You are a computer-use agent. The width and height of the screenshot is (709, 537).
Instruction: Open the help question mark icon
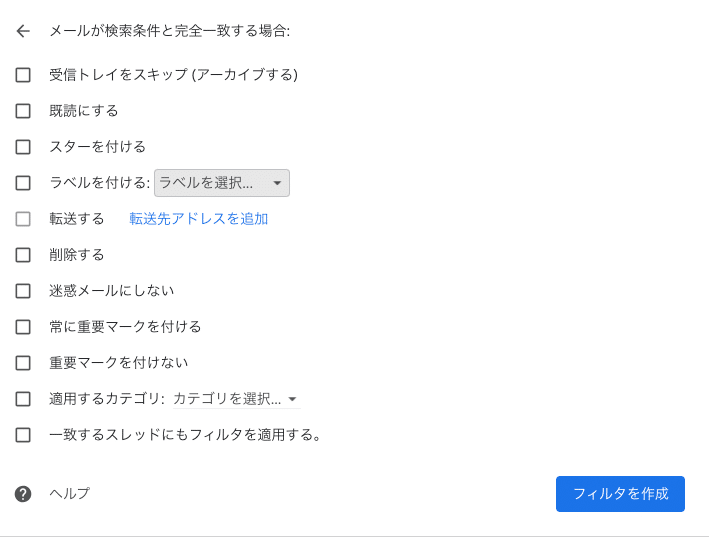23,494
